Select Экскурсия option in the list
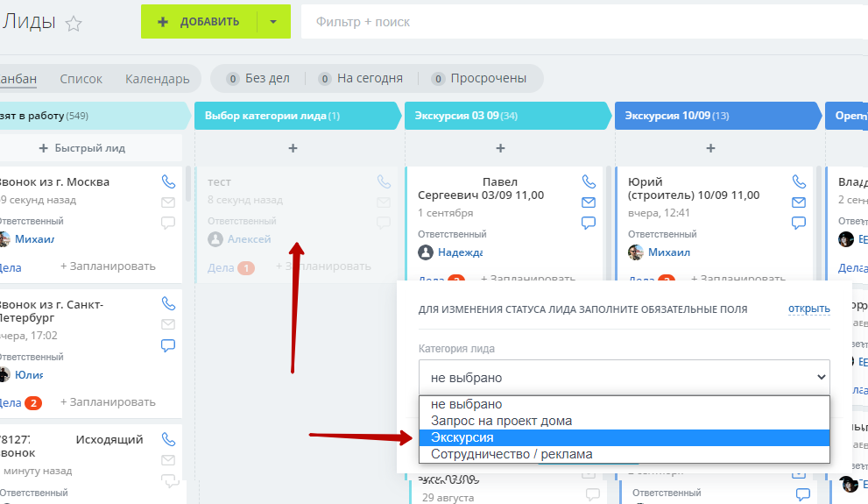The width and height of the screenshot is (868, 504). pyautogui.click(x=623, y=437)
